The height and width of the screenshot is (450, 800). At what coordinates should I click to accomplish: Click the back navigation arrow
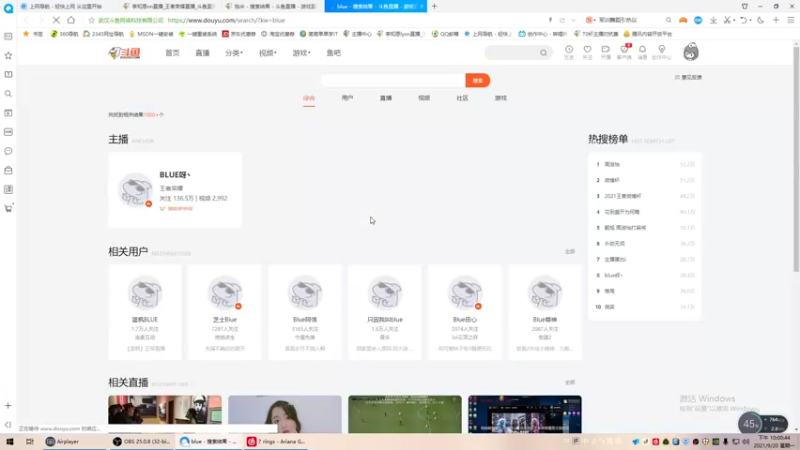click(x=26, y=20)
